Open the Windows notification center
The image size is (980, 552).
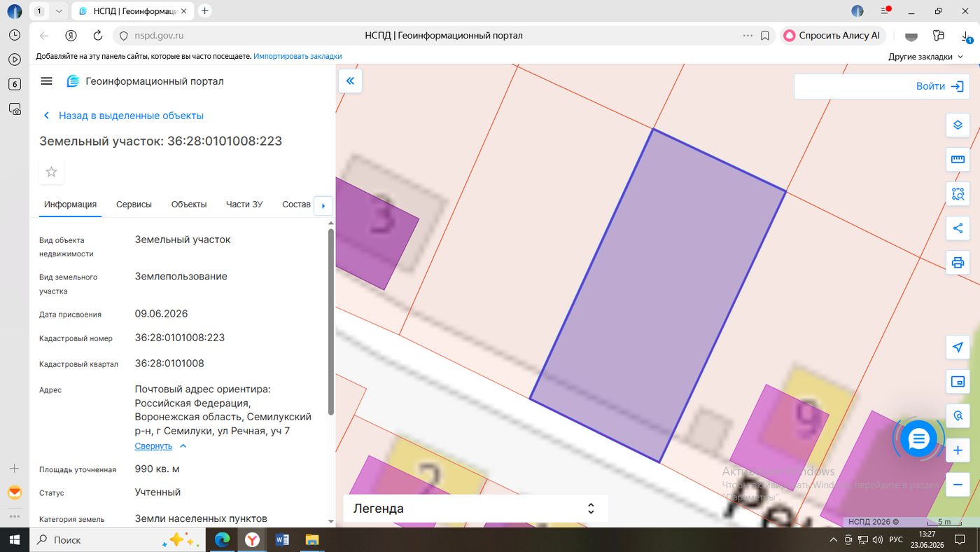pyautogui.click(x=959, y=540)
